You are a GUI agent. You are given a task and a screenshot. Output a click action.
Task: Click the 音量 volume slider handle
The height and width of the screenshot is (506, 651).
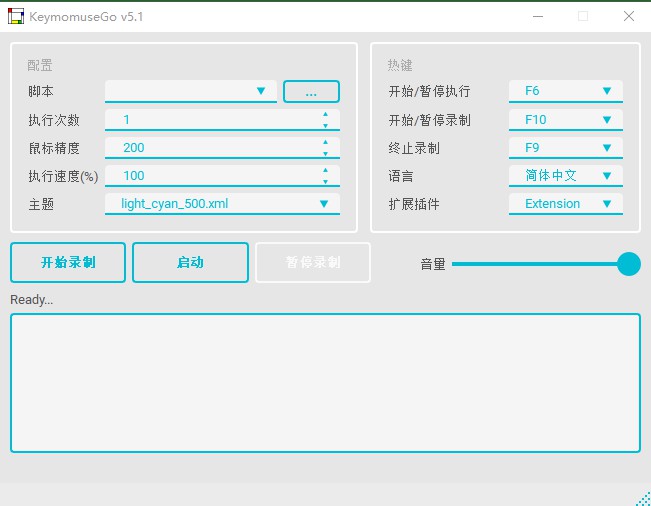pyautogui.click(x=629, y=264)
